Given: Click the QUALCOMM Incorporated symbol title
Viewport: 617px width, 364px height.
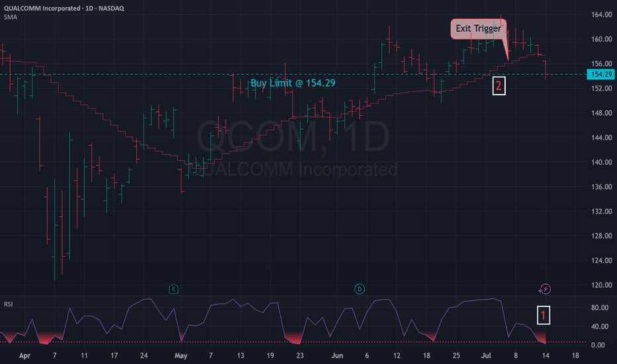Looking at the screenshot, I should pos(64,8).
